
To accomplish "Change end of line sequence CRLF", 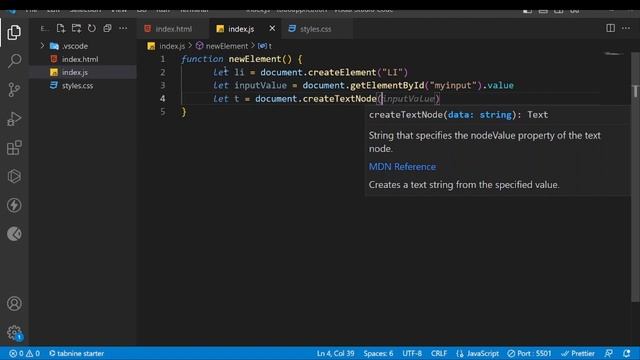I will tap(439, 353).
